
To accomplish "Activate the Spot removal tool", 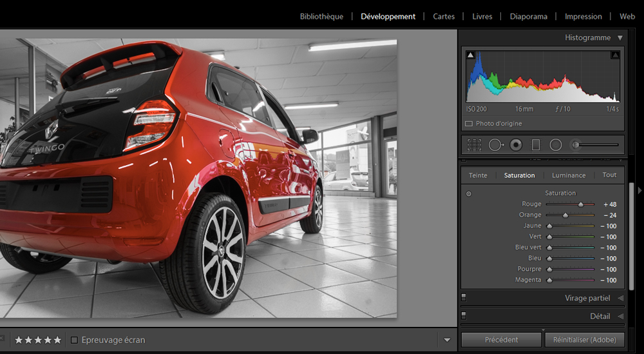I will 495,145.
